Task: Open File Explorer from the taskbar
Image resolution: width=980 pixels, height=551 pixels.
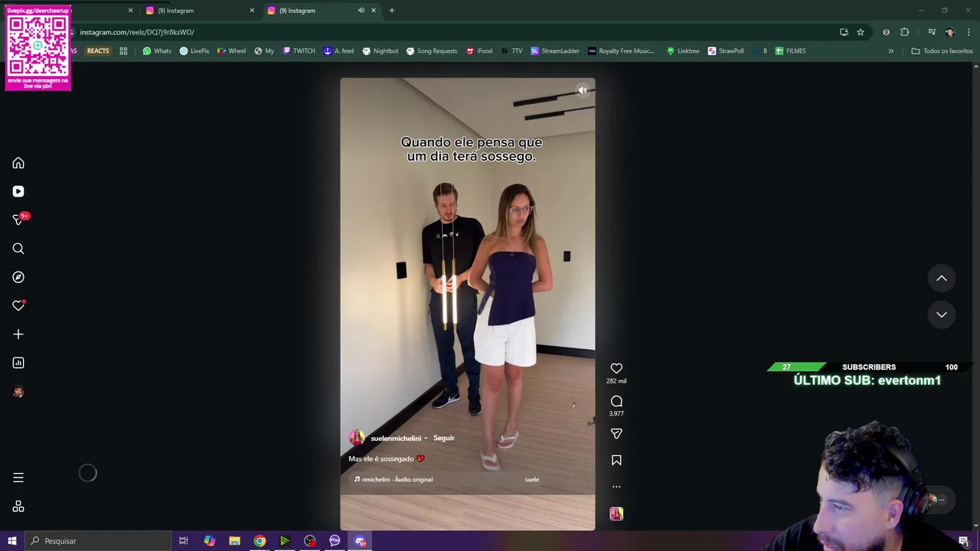Action: pyautogui.click(x=234, y=541)
